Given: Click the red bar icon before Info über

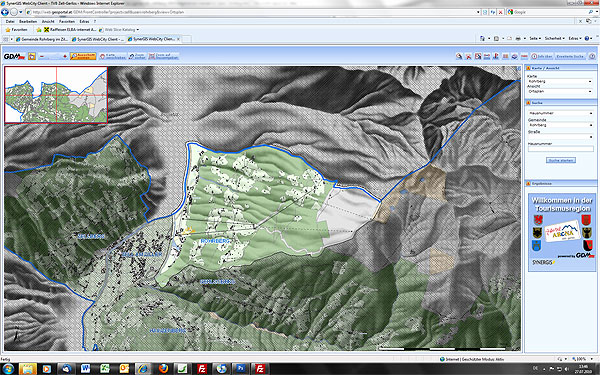Looking at the screenshot, I should point(524,56).
